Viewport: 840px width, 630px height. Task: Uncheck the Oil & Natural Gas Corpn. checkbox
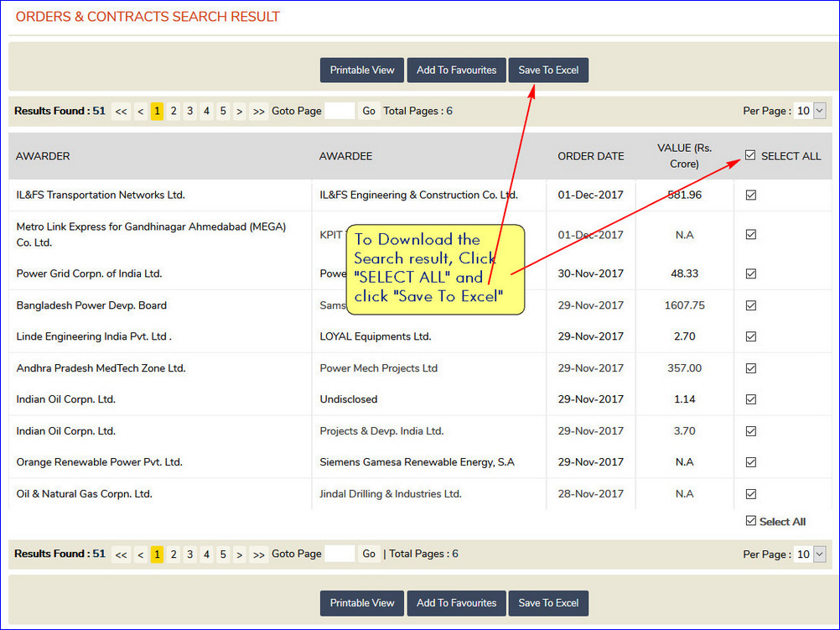(x=751, y=494)
